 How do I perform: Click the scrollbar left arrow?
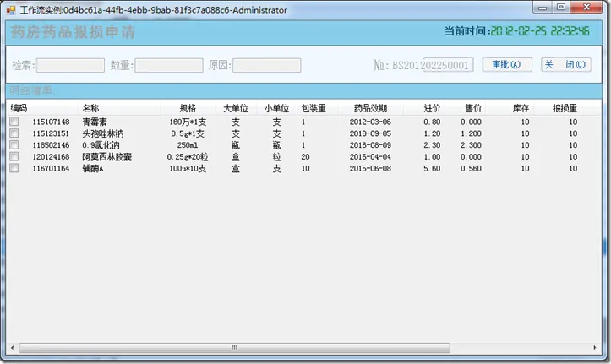13,348
